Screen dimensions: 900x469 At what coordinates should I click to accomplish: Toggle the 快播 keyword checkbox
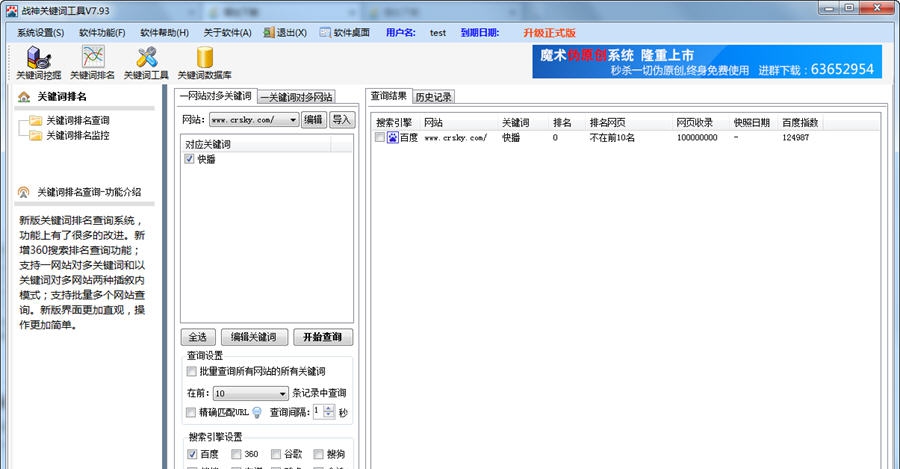click(x=189, y=159)
